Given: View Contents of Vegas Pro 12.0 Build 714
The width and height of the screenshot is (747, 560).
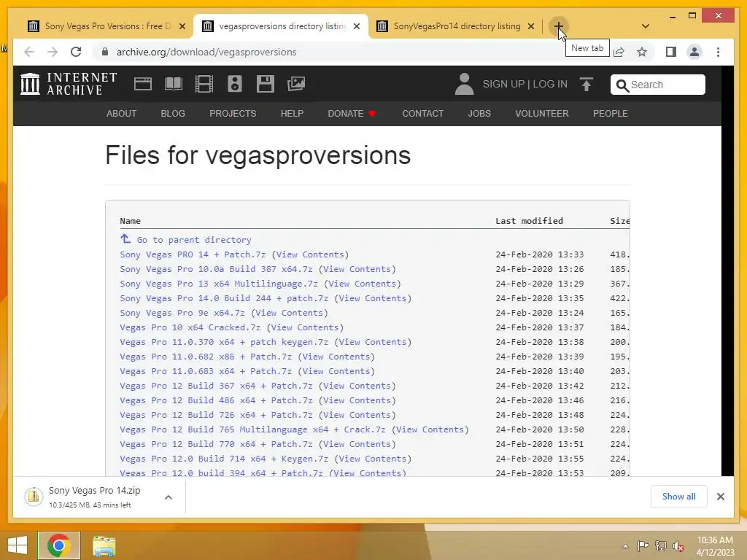Looking at the screenshot, I should 373,459.
